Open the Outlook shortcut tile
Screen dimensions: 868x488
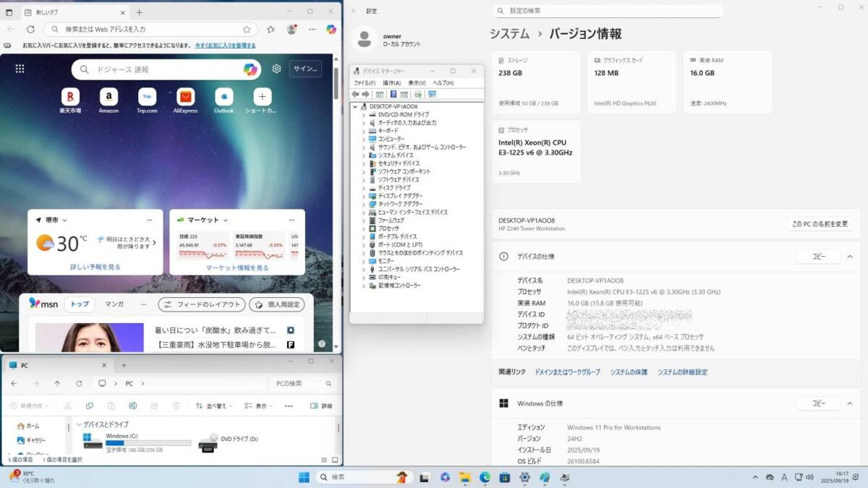point(224,100)
